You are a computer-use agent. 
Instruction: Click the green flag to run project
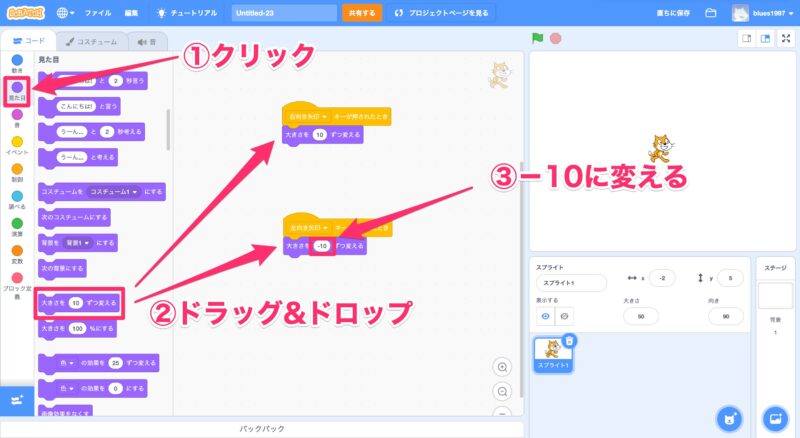coord(537,39)
